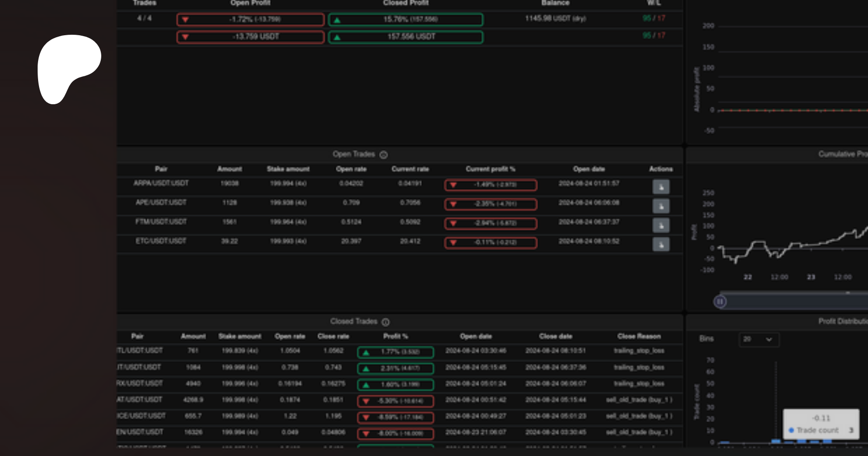Select closed trade row with 1.77% profit

pyautogui.click(x=395, y=352)
